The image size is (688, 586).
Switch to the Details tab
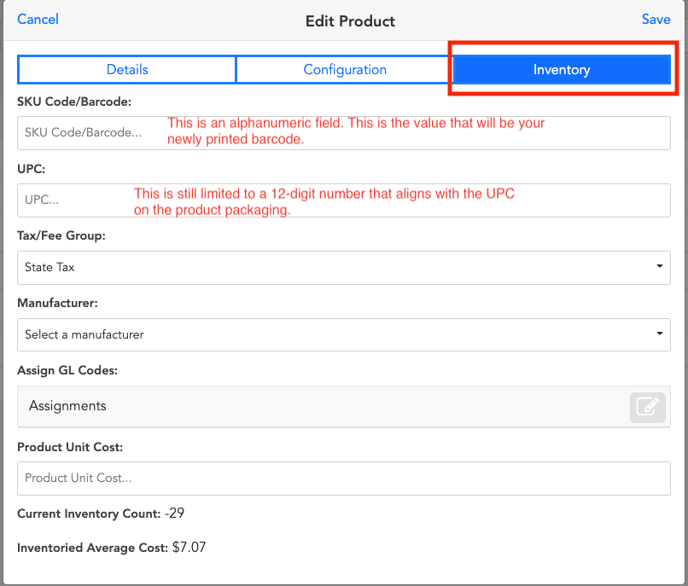pyautogui.click(x=127, y=70)
